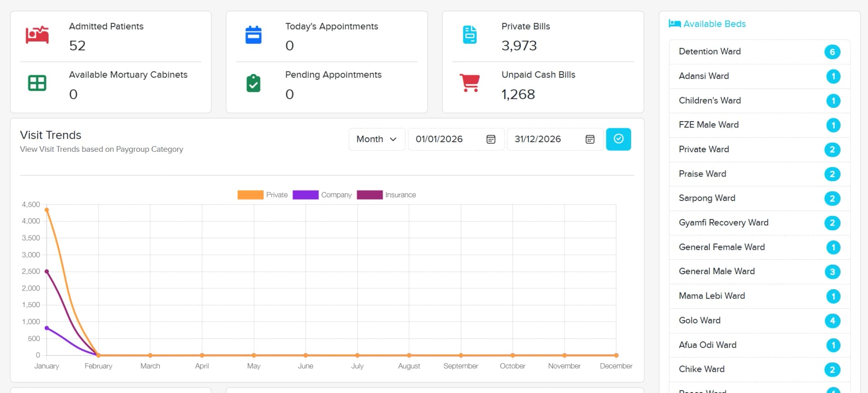Click the Admitted Patients bed icon
This screenshot has height=393, width=868.
pyautogui.click(x=37, y=35)
